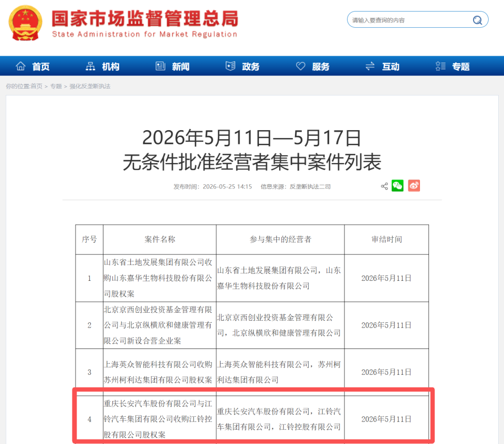504x444 pixels.
Task: Click the 审结时间 column header
Action: pos(387,239)
